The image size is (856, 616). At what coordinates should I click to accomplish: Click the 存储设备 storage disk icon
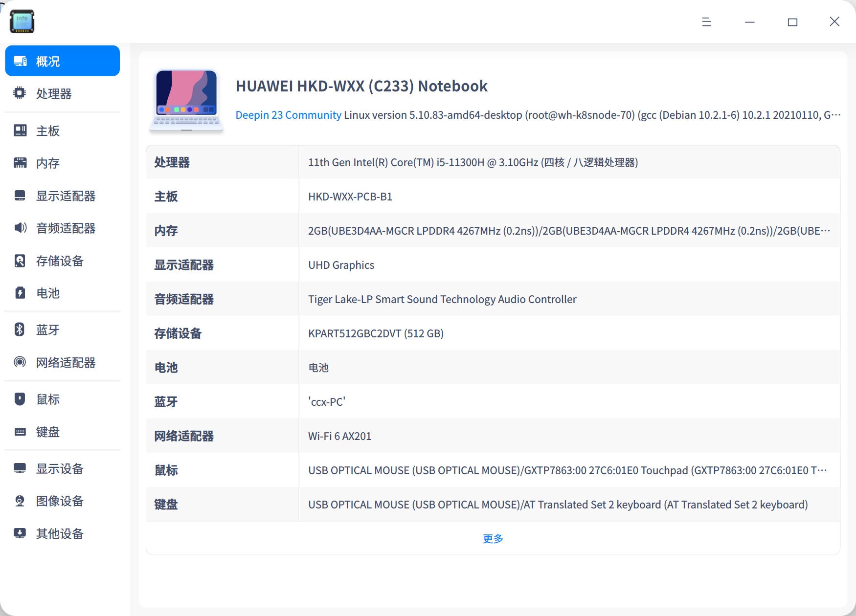pyautogui.click(x=20, y=261)
